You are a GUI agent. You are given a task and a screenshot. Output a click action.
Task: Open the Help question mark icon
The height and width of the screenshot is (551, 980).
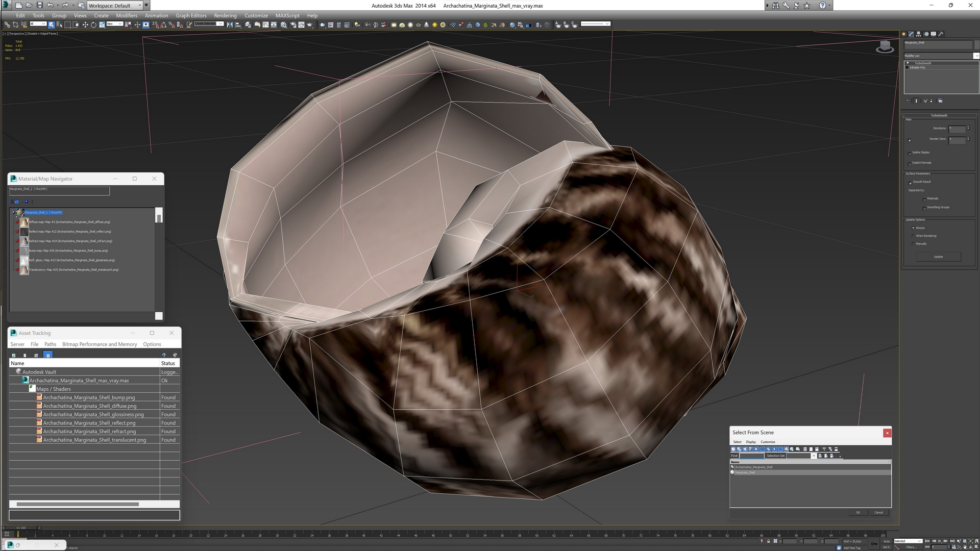coord(822,5)
